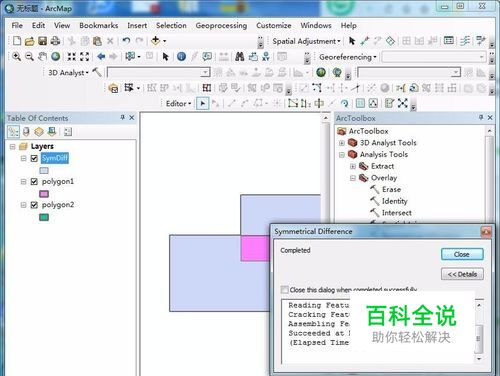Open the 3D Analyst dropdown menu
The height and width of the screenshot is (376, 500).
point(68,73)
